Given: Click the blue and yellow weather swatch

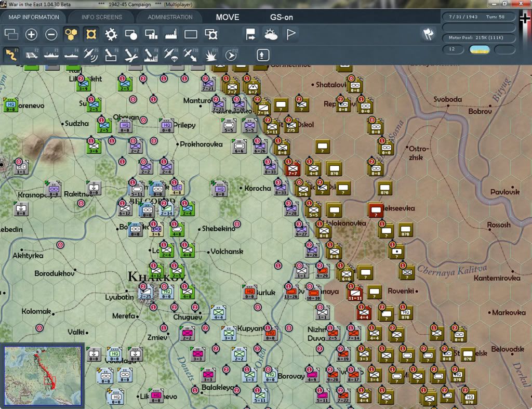Looking at the screenshot, I should tap(480, 49).
